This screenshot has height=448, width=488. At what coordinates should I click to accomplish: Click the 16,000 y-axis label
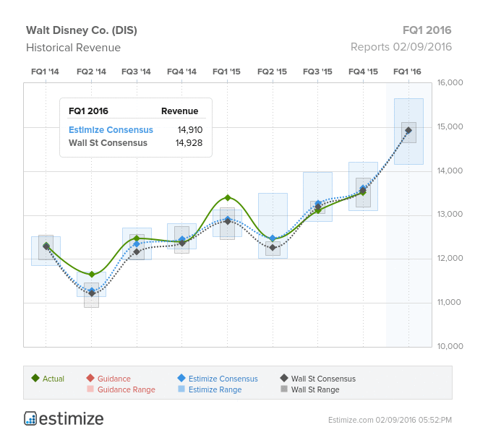click(x=450, y=82)
